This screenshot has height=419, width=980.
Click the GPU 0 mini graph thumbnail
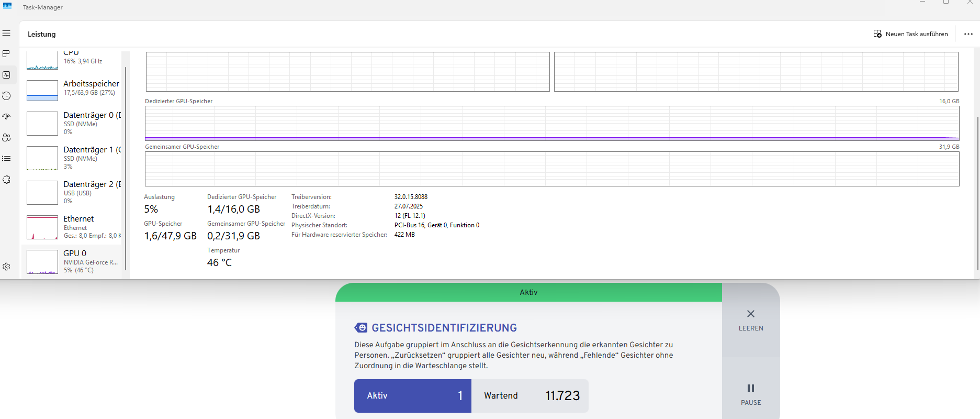point(42,262)
